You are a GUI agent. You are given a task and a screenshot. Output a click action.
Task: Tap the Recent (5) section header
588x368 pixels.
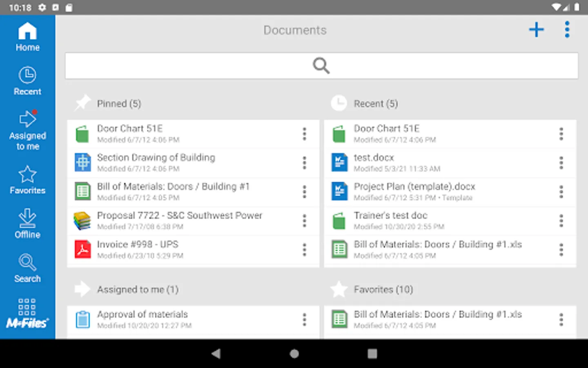[376, 103]
